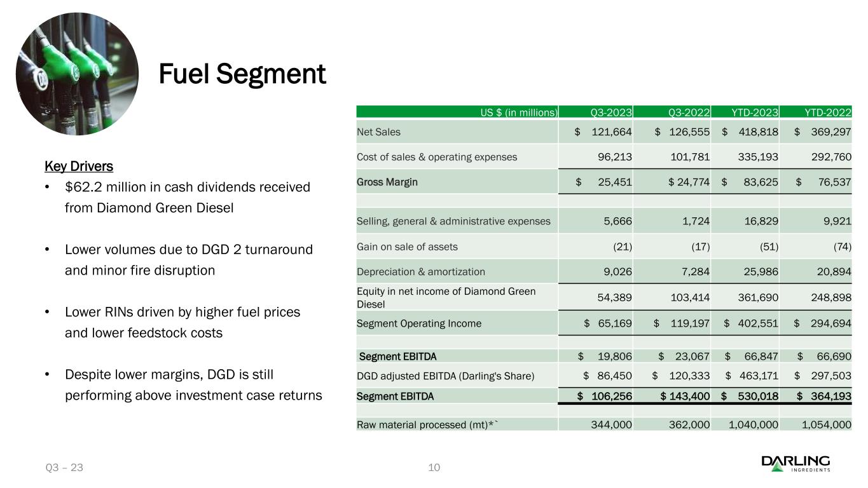Click the Segment EBITDA label in the 106,256 row
The height and width of the screenshot is (488, 868).
(x=396, y=396)
